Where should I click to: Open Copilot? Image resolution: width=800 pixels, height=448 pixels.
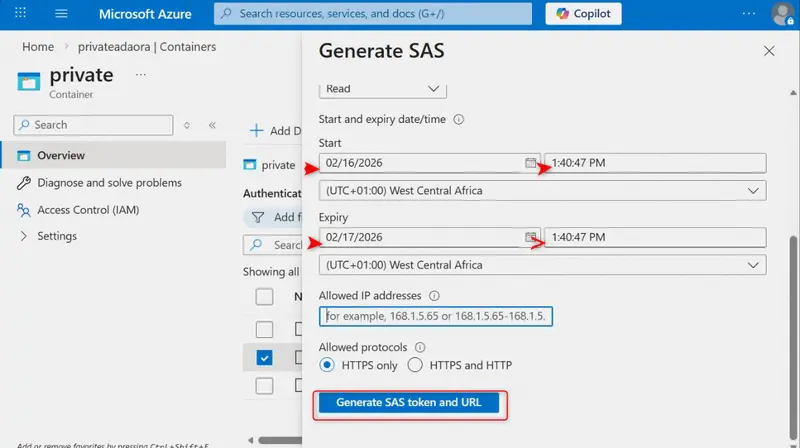tap(583, 14)
